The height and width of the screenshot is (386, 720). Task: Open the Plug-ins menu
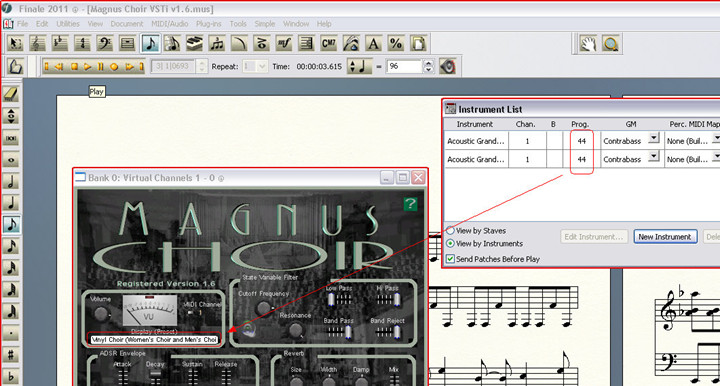208,23
